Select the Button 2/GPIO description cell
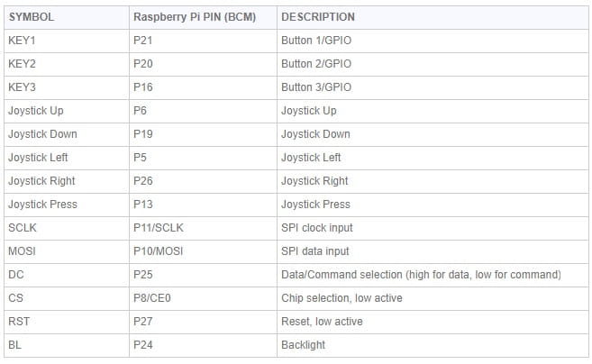Viewport: 592px width, 364px height. pyautogui.click(x=316, y=64)
